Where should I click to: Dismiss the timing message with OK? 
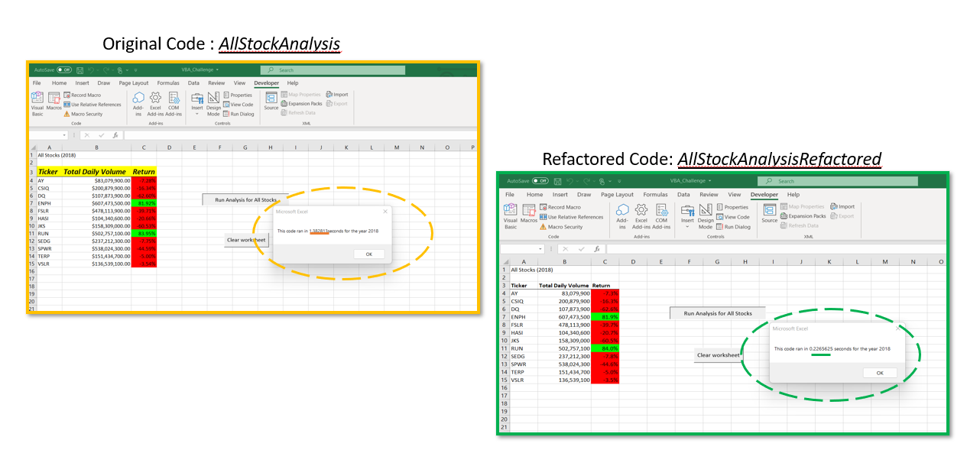pos(368,254)
